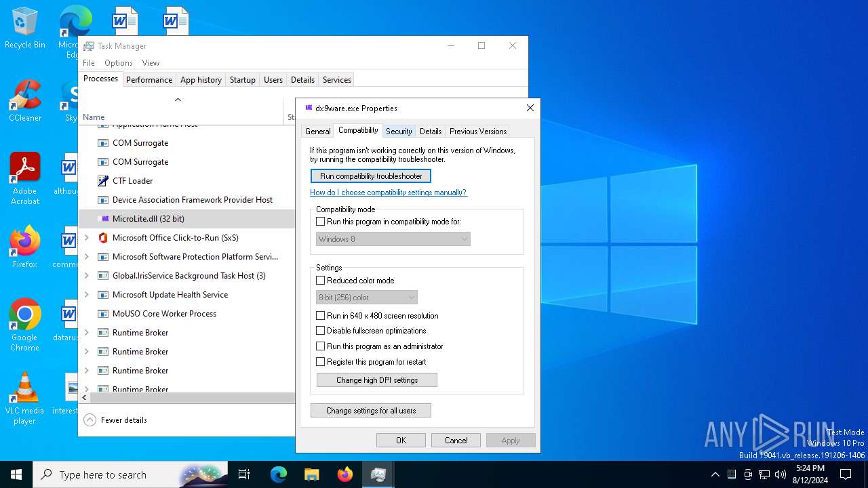
Task: Click the MoUSO Core Worker Process icon
Action: click(103, 314)
